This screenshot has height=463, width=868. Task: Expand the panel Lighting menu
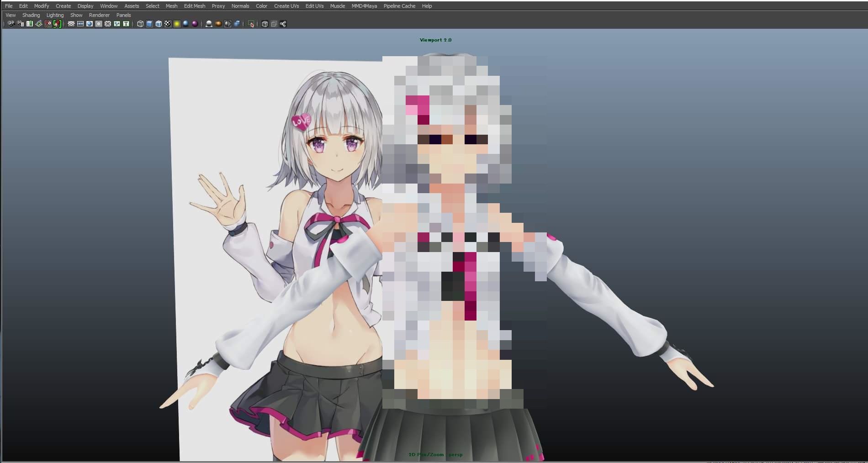click(55, 15)
